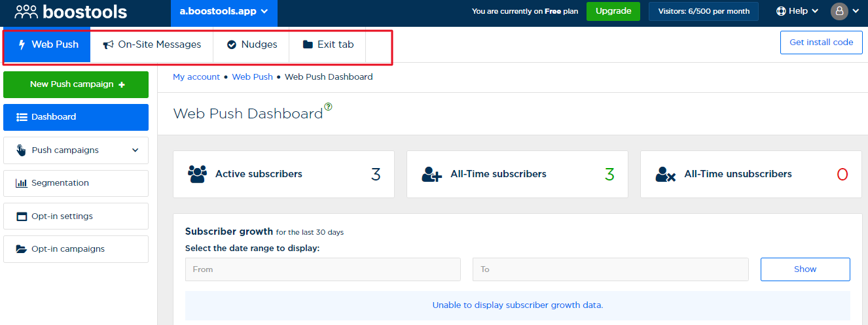The image size is (868, 325).
Task: Open Opt-in campaigns in the sidebar
Action: [76, 249]
